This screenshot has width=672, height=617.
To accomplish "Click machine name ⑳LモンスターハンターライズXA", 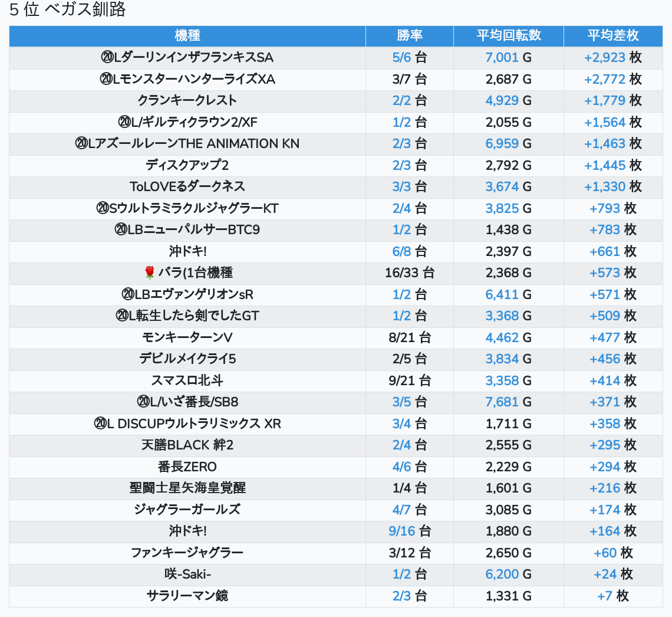I will pos(187,79).
